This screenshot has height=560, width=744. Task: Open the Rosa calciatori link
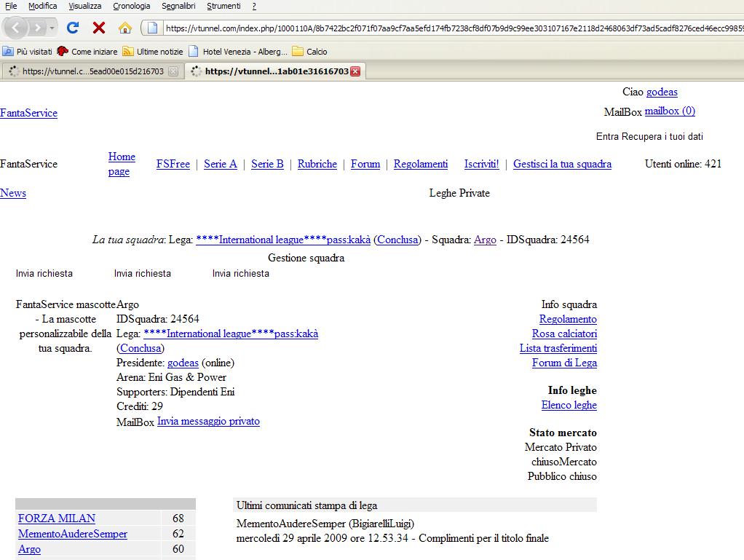(564, 334)
